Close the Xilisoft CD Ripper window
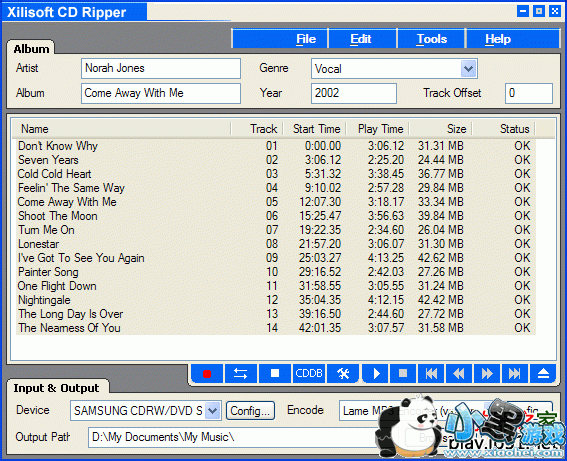 (x=555, y=11)
